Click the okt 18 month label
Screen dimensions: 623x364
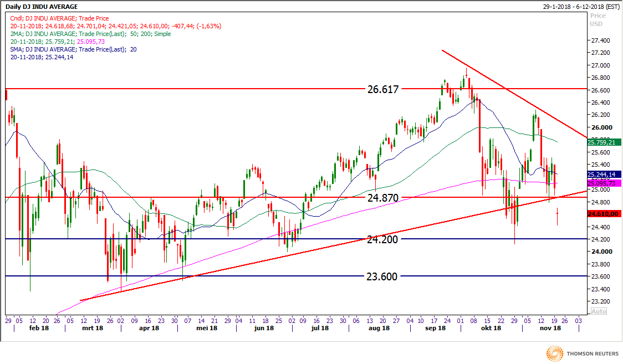491,329
